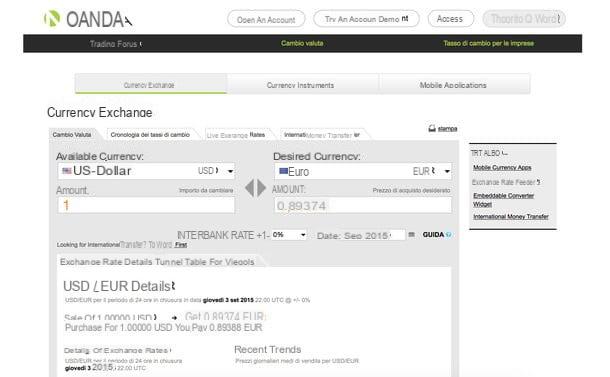Screen dimensions: 610x377
Task: Click the 'Purchase For 1.00000 USD' line
Action: tap(163, 328)
